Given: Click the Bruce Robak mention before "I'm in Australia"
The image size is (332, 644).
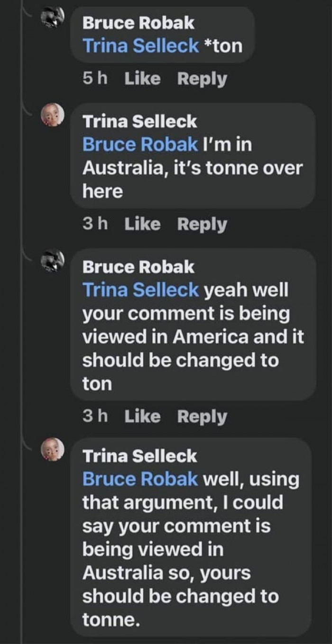Looking at the screenshot, I should 140,144.
